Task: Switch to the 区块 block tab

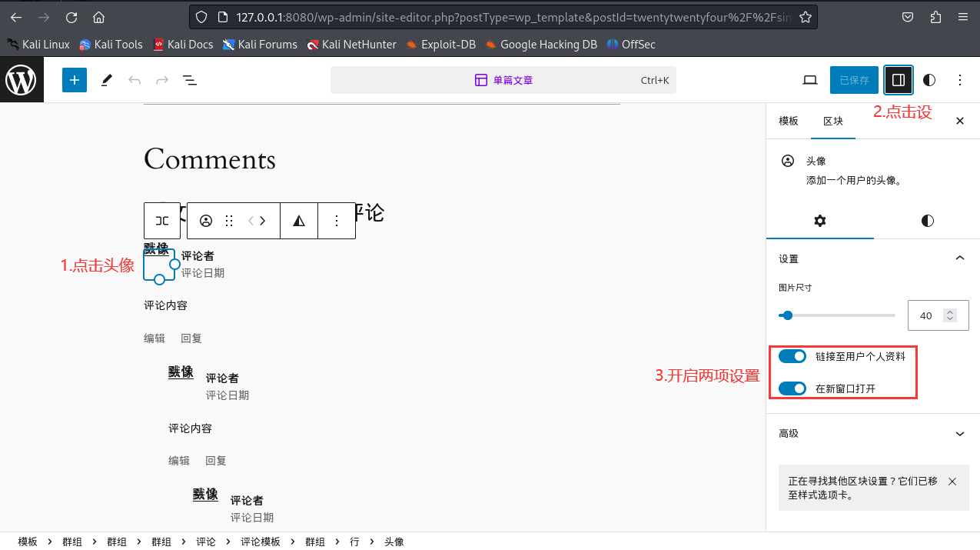Action: click(x=833, y=121)
